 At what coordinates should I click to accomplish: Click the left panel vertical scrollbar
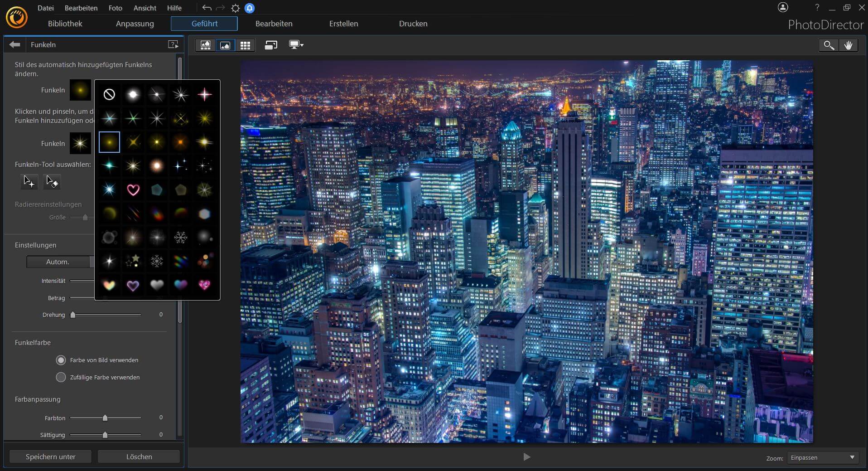tap(180, 190)
